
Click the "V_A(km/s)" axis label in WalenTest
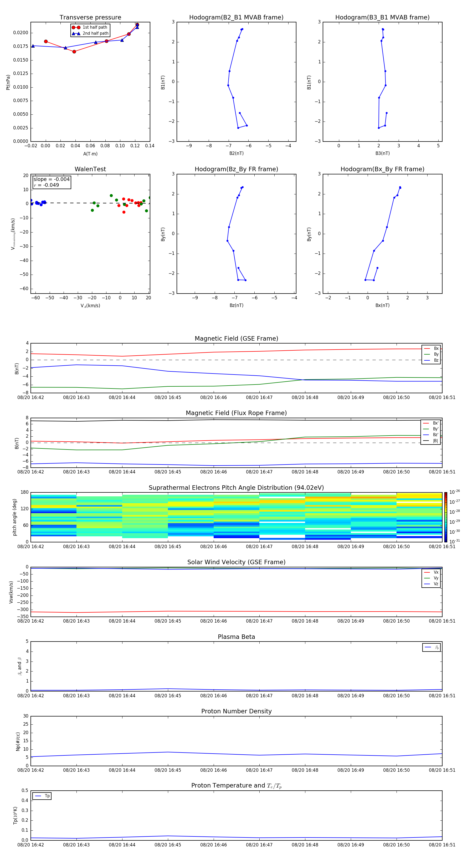(90, 306)
